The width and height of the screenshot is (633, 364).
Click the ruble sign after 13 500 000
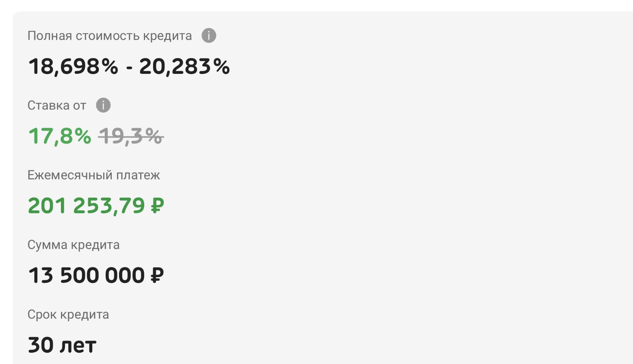point(158,276)
